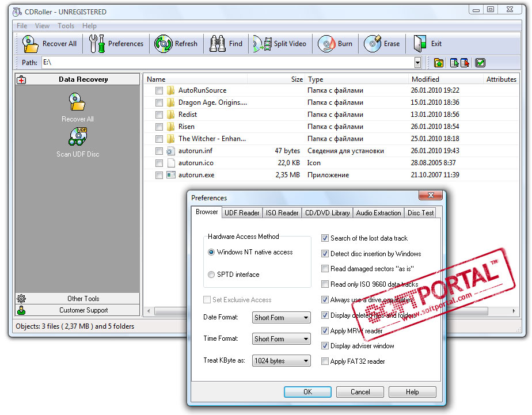Click the autorun.exe application icon

[170, 175]
